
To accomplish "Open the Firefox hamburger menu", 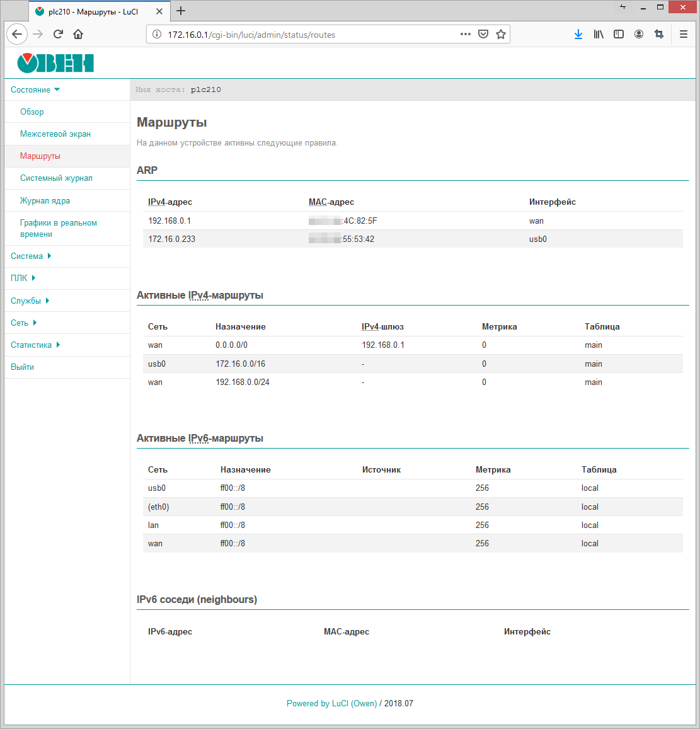I will tap(684, 34).
